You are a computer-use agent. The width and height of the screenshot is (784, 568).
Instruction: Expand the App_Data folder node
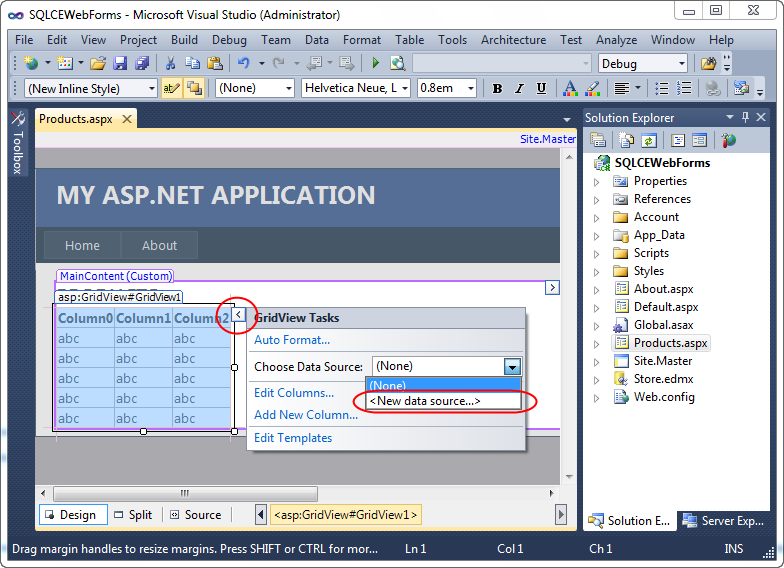tap(596, 236)
